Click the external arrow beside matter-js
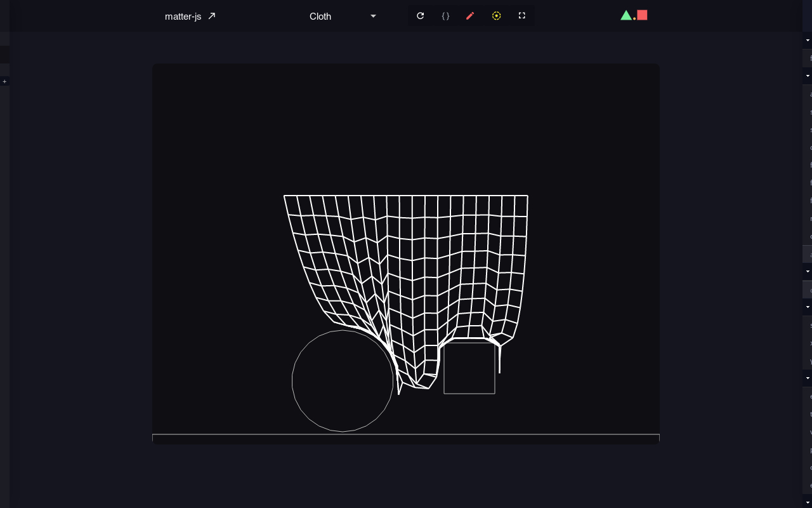This screenshot has height=508, width=812. pos(212,16)
